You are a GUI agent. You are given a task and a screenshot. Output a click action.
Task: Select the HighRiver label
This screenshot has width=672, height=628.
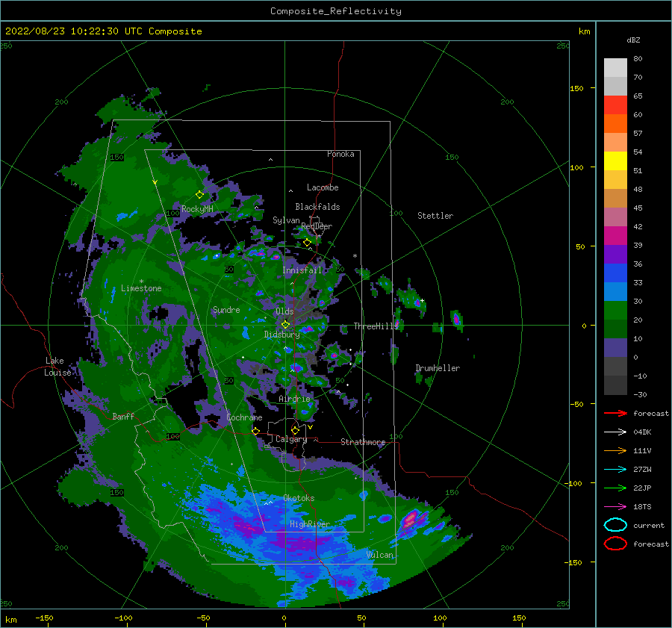pyautogui.click(x=310, y=524)
